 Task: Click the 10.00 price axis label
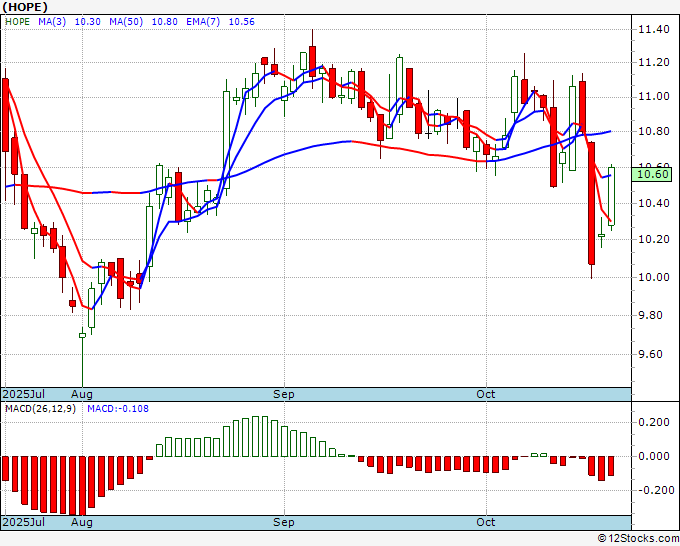[x=654, y=277]
